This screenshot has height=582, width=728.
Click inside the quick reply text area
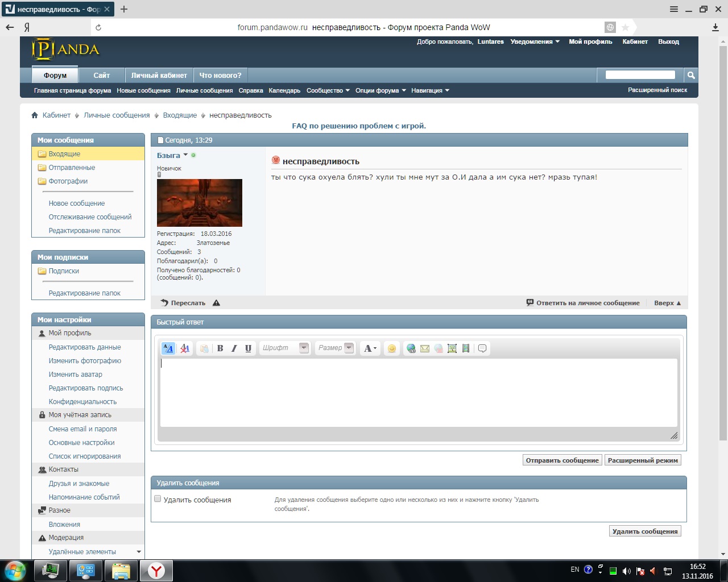(x=419, y=393)
